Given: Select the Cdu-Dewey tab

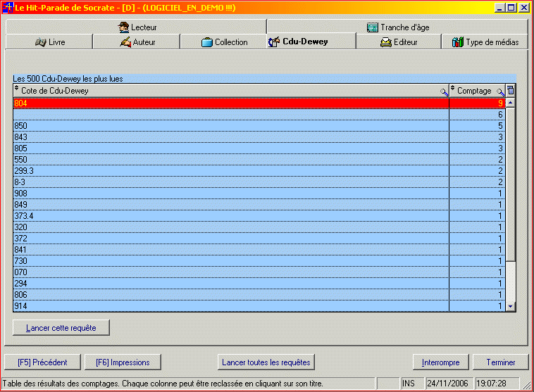Looking at the screenshot, I should point(311,42).
